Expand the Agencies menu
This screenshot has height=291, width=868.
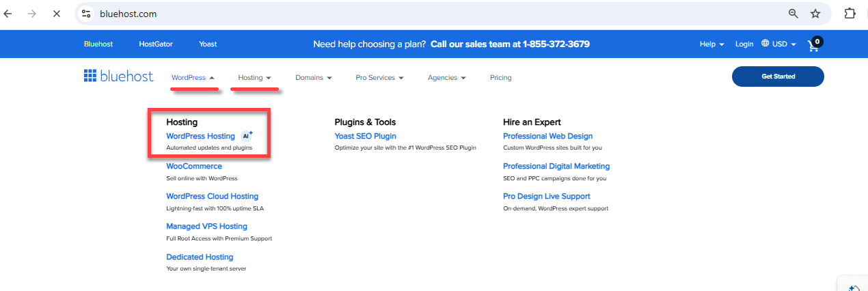tap(446, 78)
